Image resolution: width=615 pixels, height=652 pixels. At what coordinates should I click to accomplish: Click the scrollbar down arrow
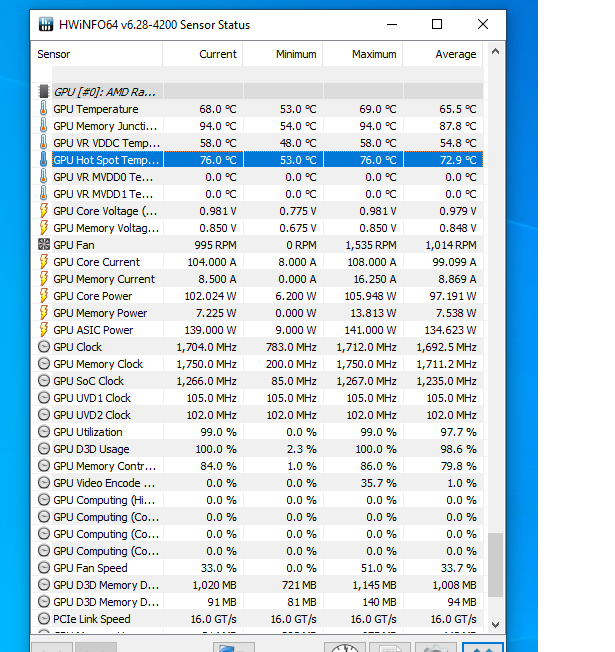[x=495, y=625]
